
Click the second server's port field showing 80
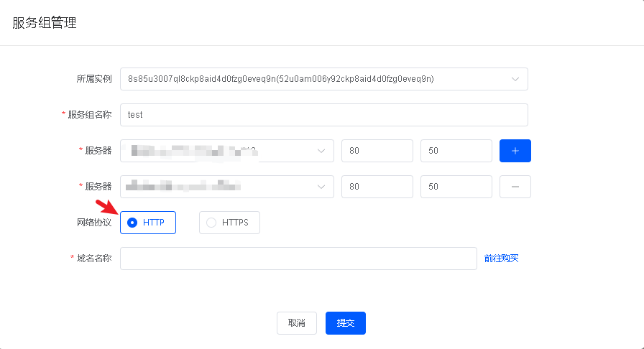377,187
